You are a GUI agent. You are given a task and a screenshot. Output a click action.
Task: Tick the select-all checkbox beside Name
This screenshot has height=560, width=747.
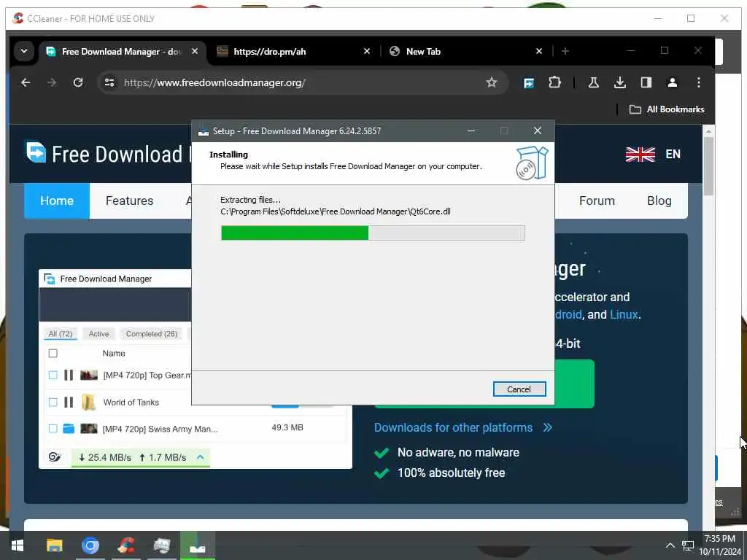coord(53,354)
